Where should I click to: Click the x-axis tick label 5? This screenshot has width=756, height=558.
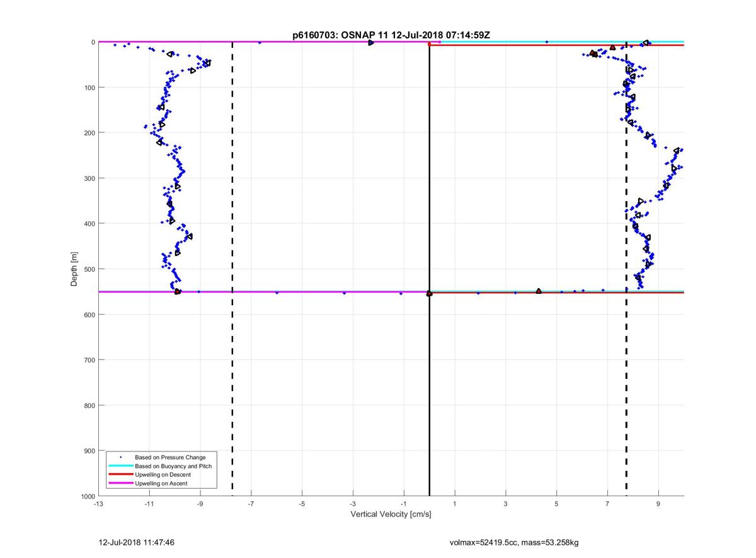click(556, 504)
